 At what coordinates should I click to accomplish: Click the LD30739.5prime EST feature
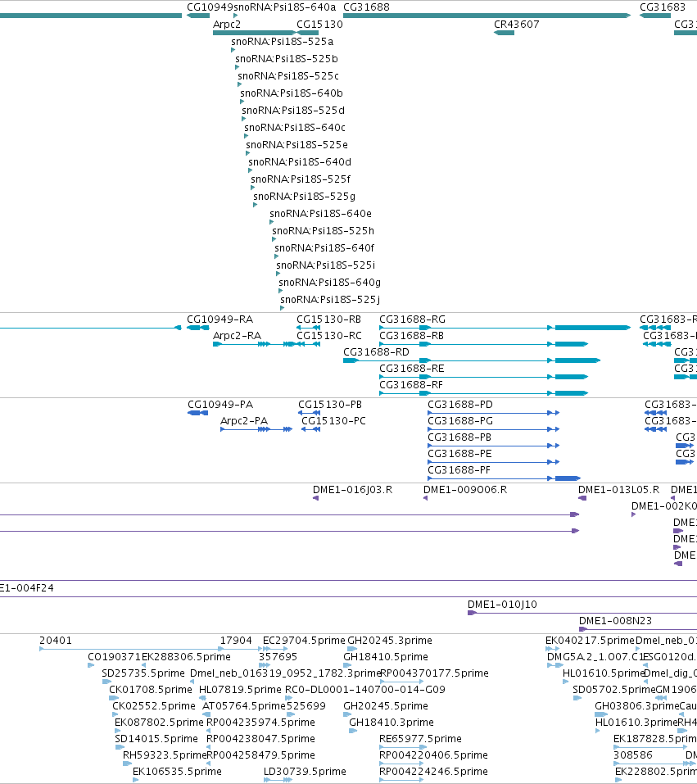278,780
